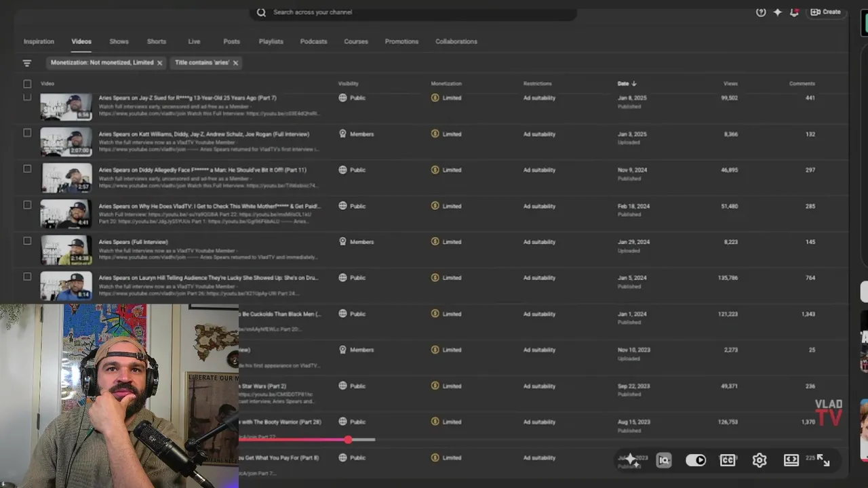868x488 pixels.
Task: Click 'Ad suitability' in Jan 3, 2025 row
Action: [x=539, y=134]
